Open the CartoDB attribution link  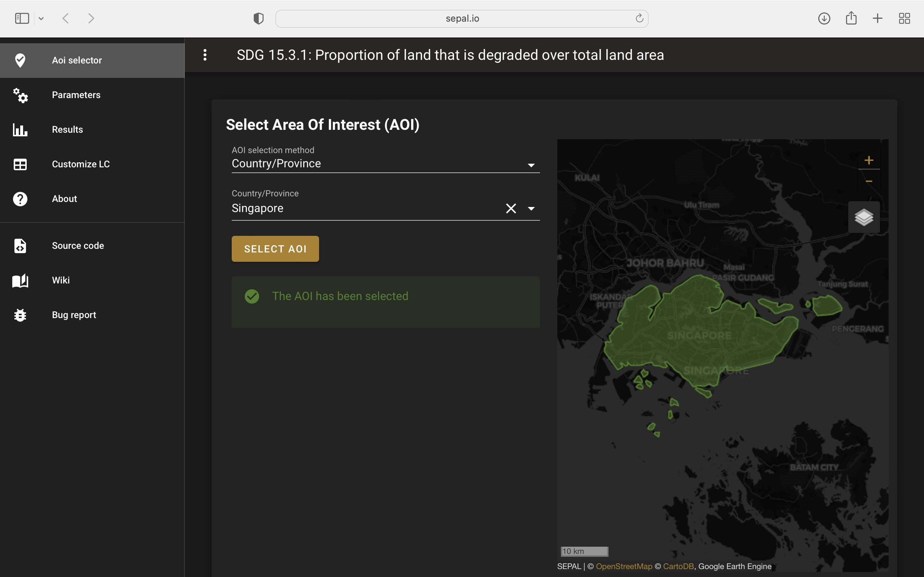(x=678, y=566)
